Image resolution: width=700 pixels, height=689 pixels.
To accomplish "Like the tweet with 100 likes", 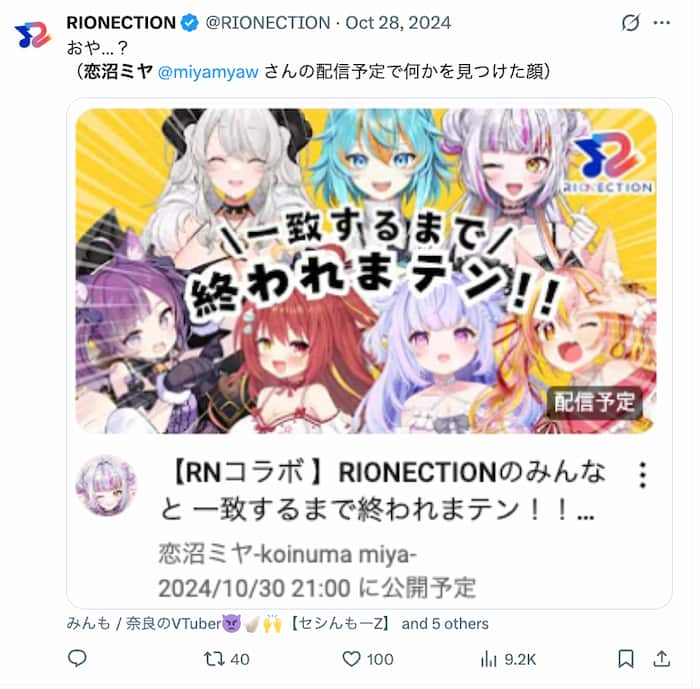I will tap(367, 659).
